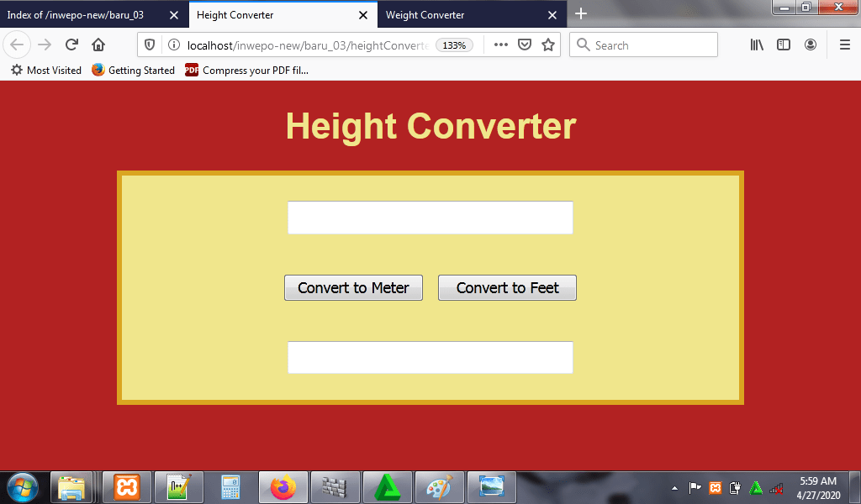Open the Library icon
The image size is (861, 504).
click(757, 45)
